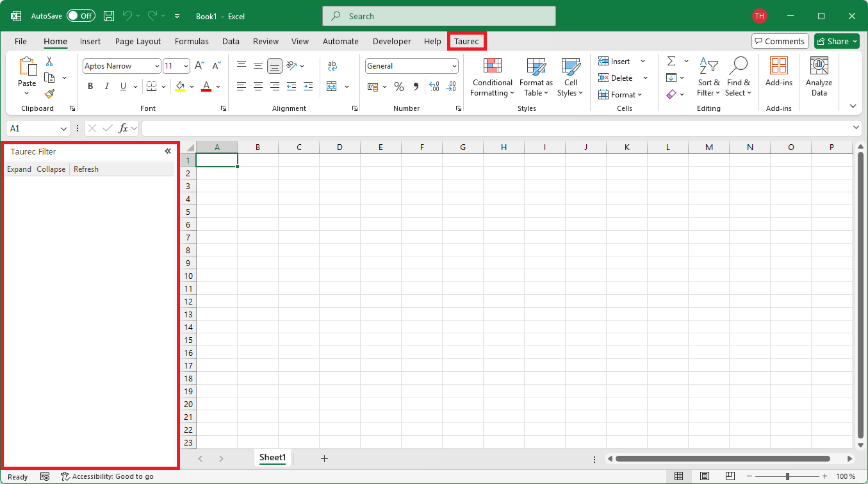
Task: Click the Paste clipboard icon
Action: 27,67
